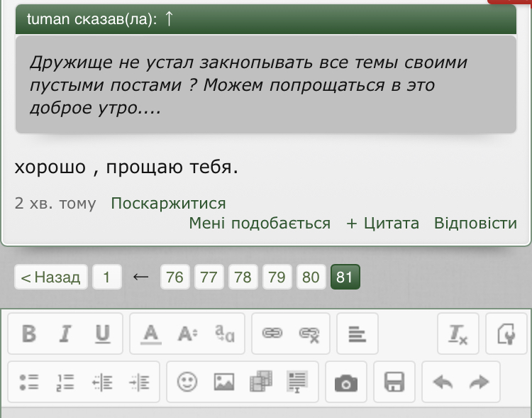
Task: Undo last edit with the left arrow
Action: 443,383
